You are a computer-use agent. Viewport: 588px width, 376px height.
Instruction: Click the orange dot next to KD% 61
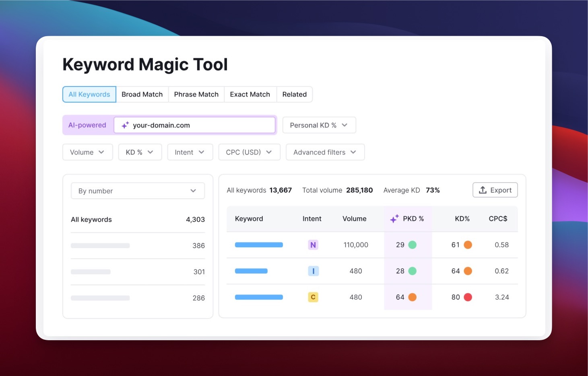[x=468, y=245]
